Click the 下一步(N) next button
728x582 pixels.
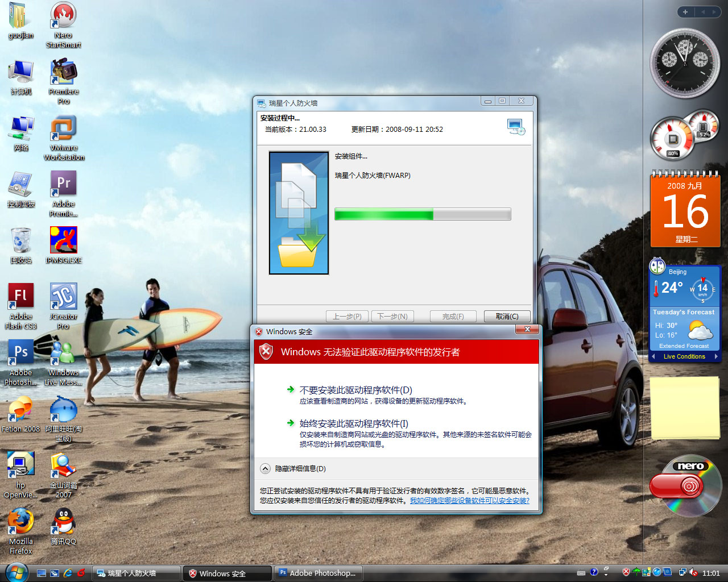point(392,317)
